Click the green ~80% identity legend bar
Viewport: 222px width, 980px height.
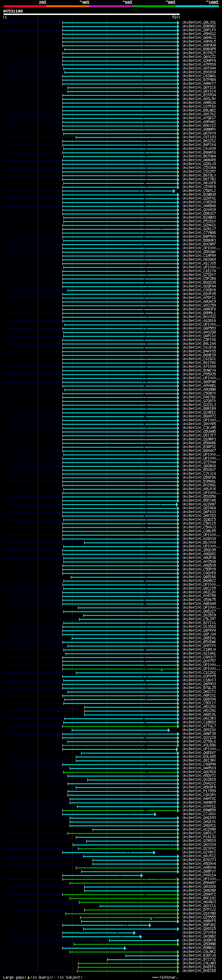coord(154,6)
